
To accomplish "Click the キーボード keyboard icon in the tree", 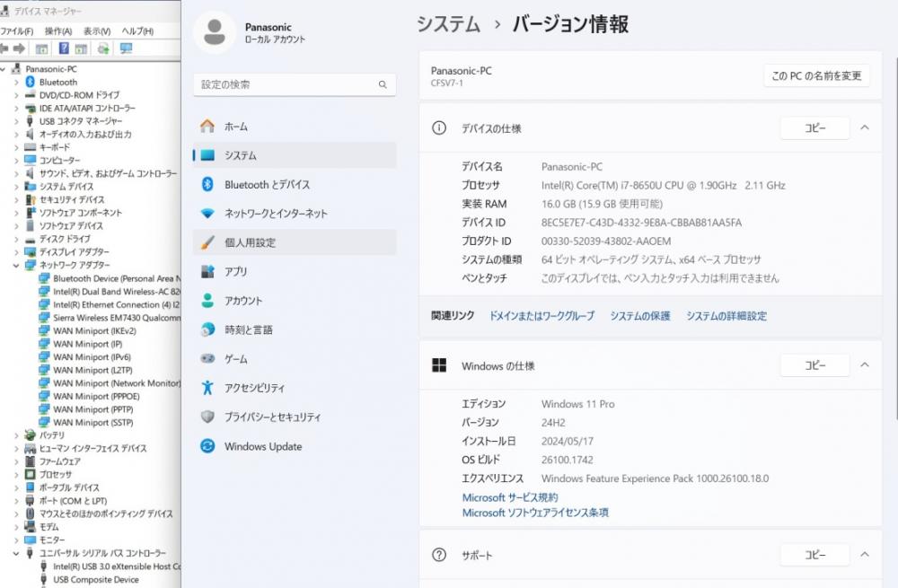I will point(31,147).
